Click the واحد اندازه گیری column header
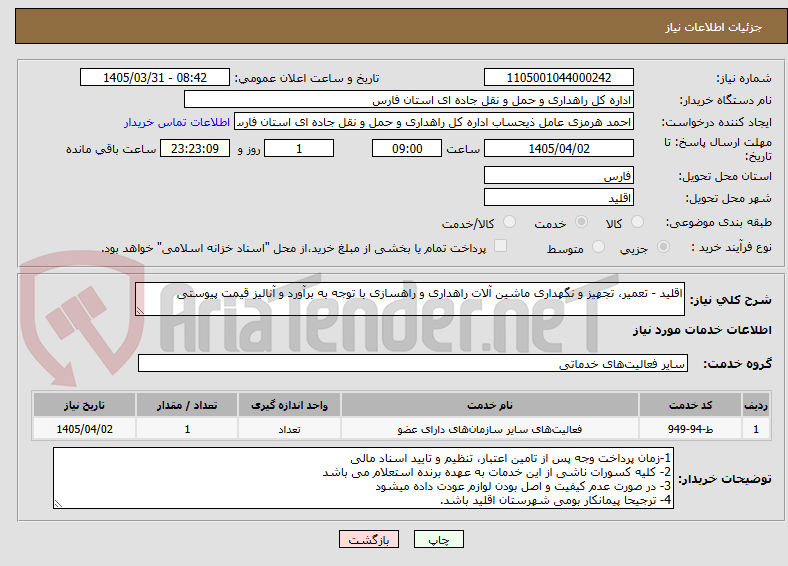 [289, 405]
